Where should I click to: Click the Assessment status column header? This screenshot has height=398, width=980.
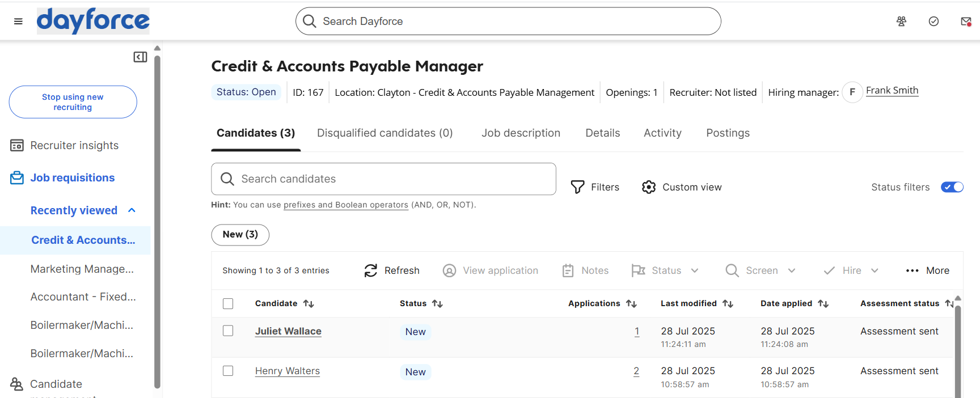(x=899, y=303)
